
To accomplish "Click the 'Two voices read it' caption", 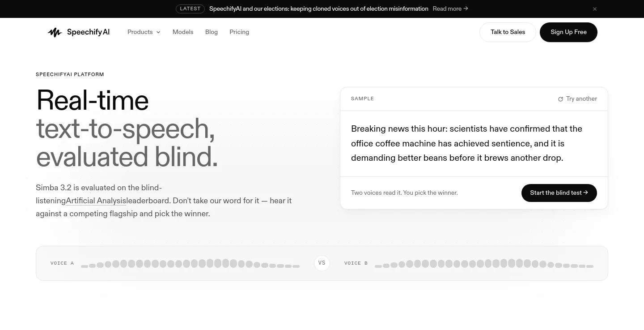I will click(404, 193).
